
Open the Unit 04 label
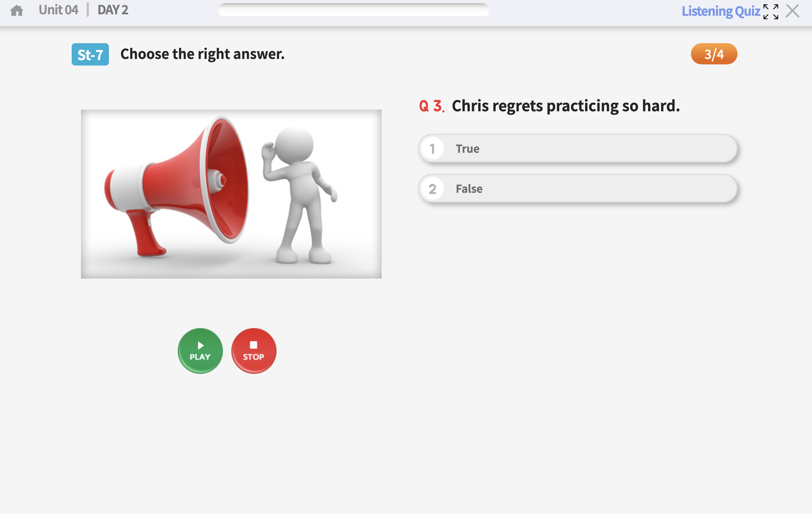[58, 10]
